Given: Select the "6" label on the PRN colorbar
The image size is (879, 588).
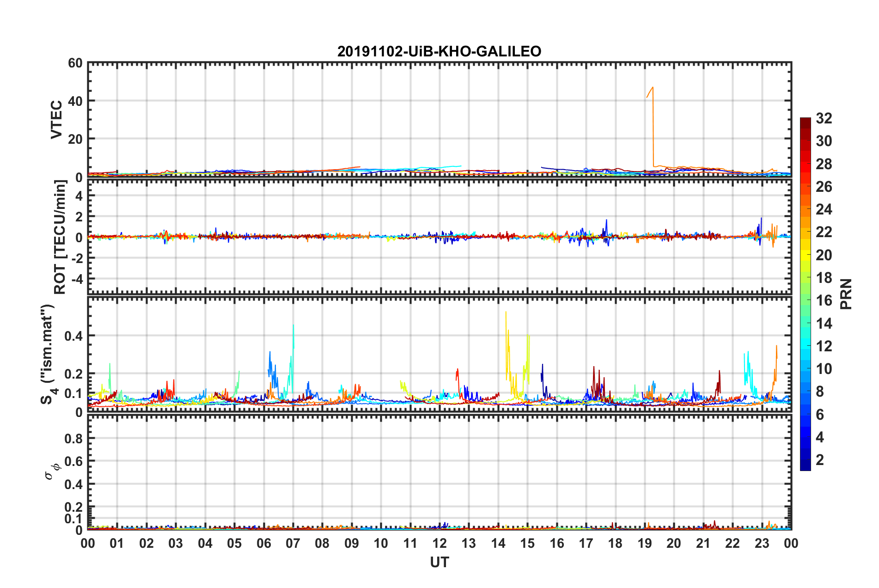Looking at the screenshot, I should tap(820, 415).
